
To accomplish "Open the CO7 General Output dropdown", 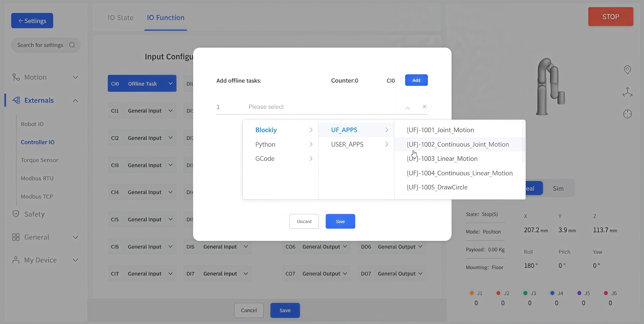I will [x=316, y=274].
